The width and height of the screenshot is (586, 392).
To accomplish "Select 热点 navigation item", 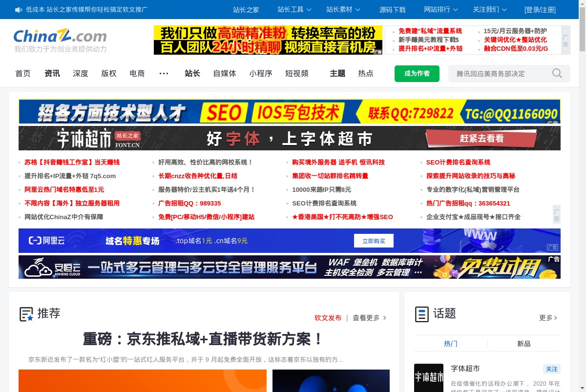I will coord(366,73).
